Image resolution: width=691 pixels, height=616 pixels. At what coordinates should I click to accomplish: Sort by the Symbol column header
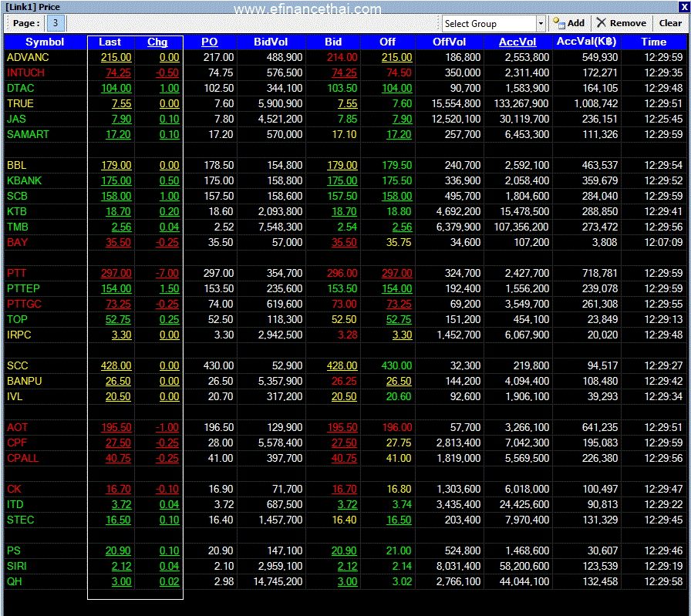45,42
